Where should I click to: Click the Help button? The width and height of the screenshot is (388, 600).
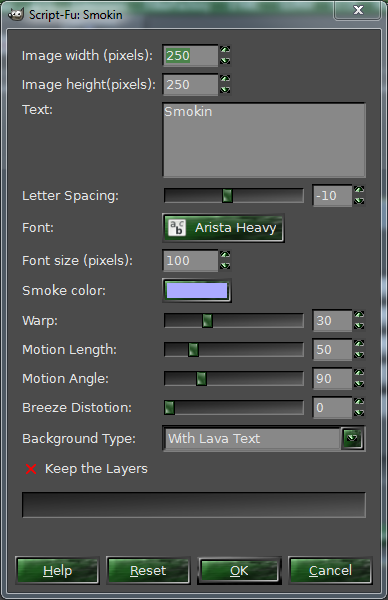(x=57, y=571)
